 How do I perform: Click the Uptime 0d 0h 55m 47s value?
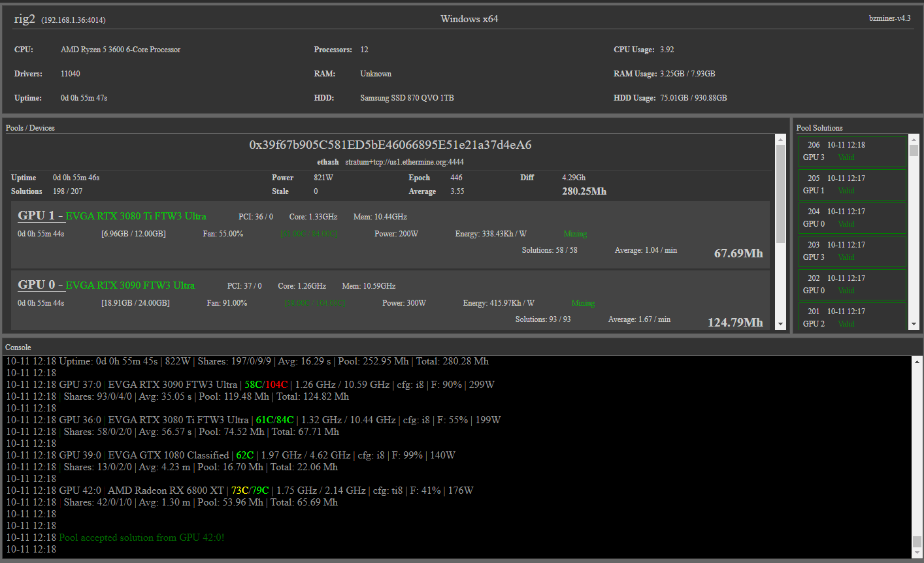(x=84, y=98)
